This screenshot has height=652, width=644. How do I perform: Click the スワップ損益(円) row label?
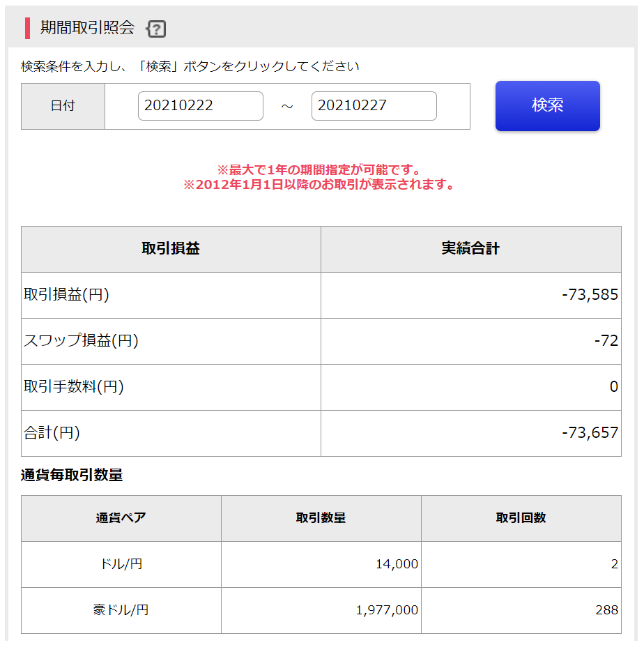click(81, 340)
